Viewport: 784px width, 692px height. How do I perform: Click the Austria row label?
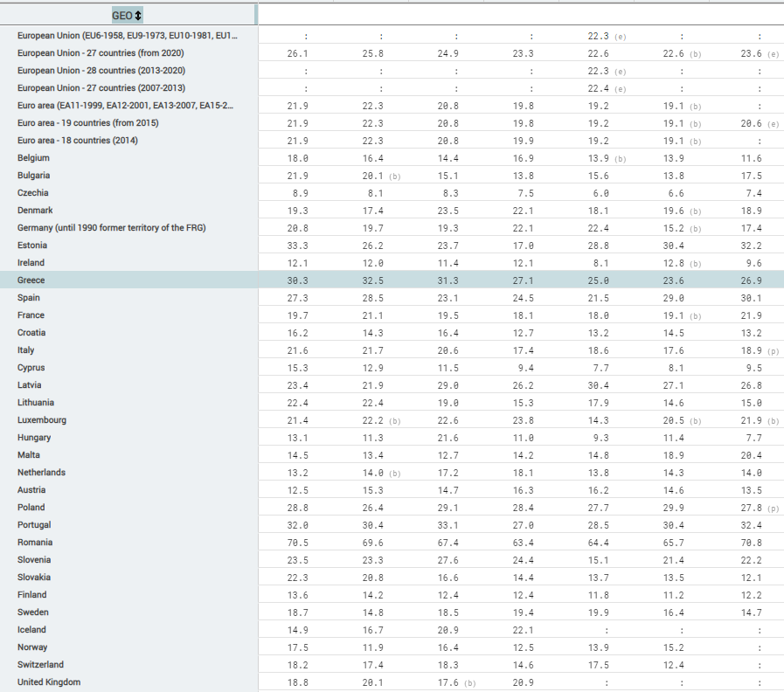tap(31, 490)
